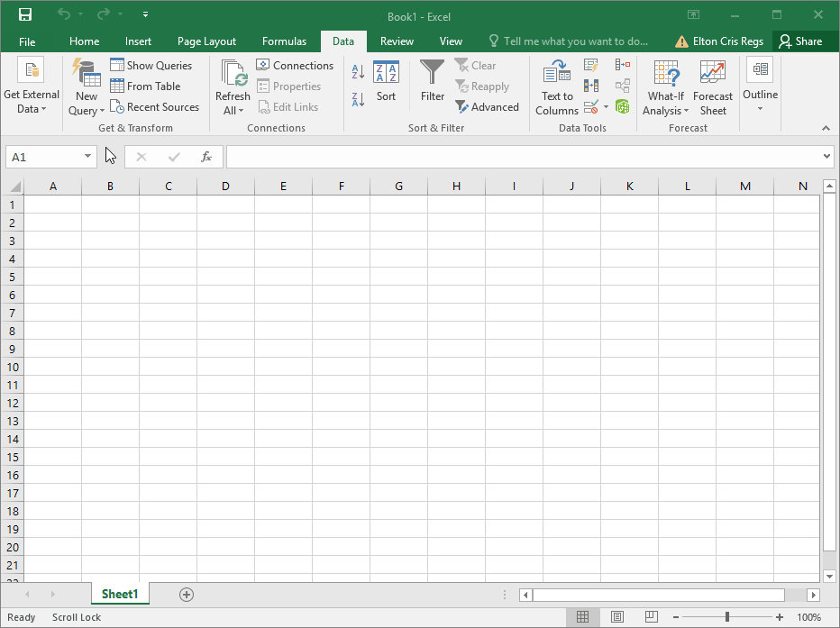Image resolution: width=840 pixels, height=628 pixels.
Task: Open the Review ribbon tab
Action: click(397, 41)
